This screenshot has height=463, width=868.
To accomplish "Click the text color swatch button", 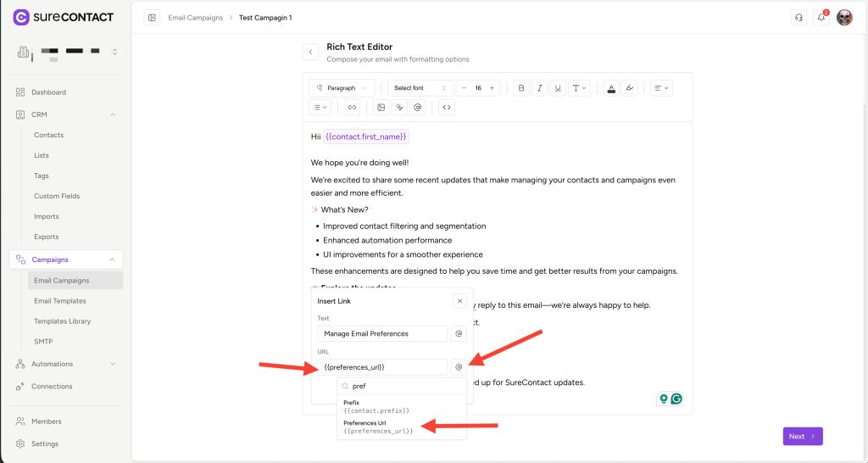I will [610, 88].
